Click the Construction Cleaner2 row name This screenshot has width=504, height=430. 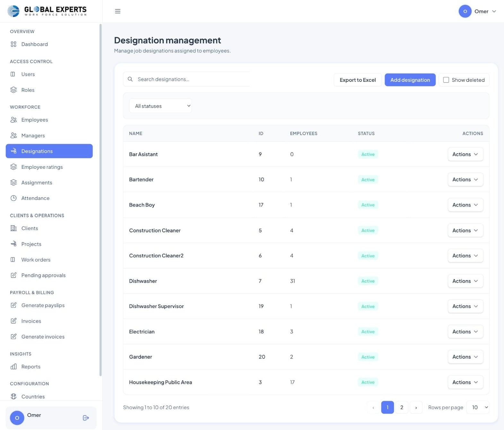[x=156, y=256]
